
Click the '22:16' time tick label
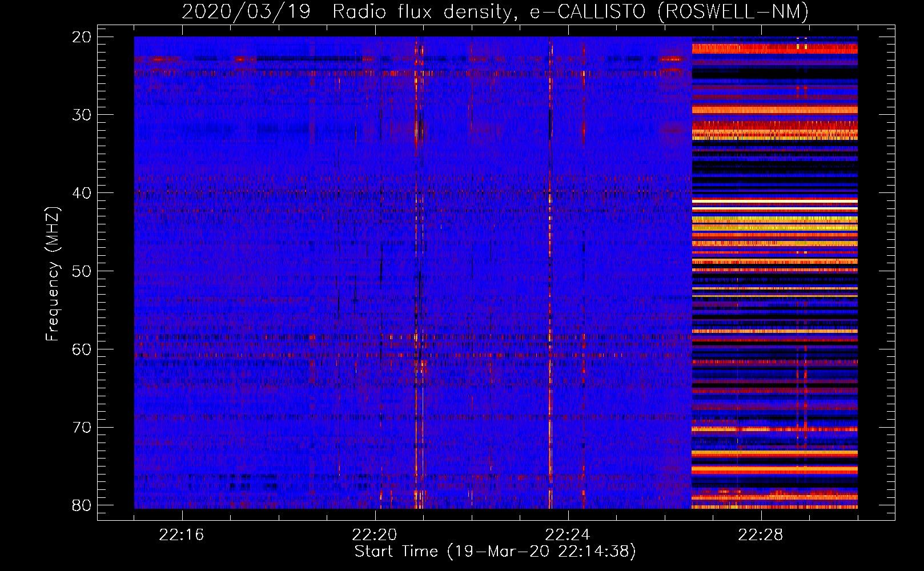tap(182, 535)
